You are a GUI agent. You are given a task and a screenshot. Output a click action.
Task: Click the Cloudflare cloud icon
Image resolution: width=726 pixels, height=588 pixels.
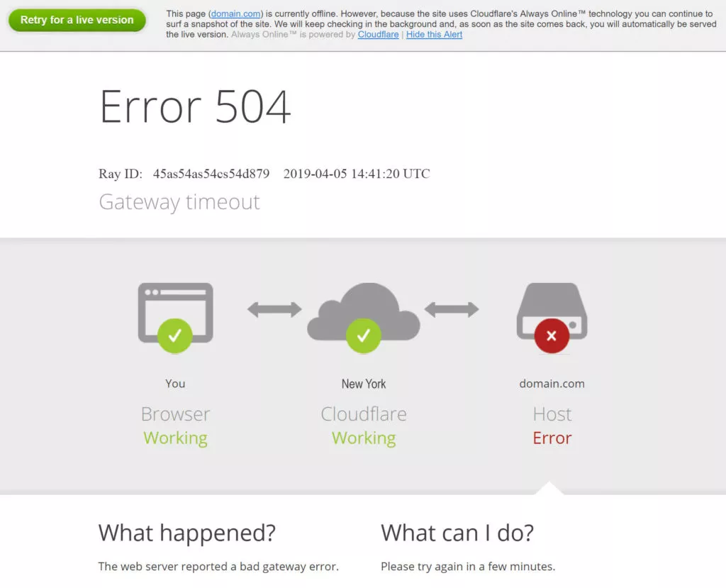click(364, 312)
